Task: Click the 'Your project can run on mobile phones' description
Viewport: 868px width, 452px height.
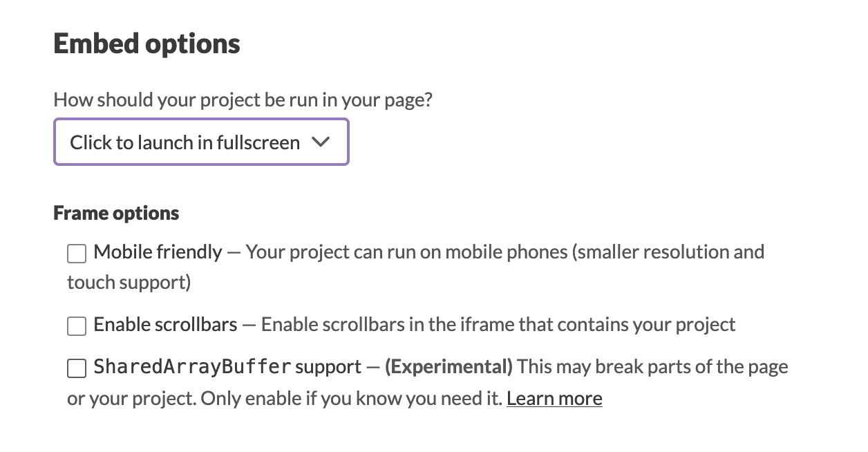Action: [504, 252]
